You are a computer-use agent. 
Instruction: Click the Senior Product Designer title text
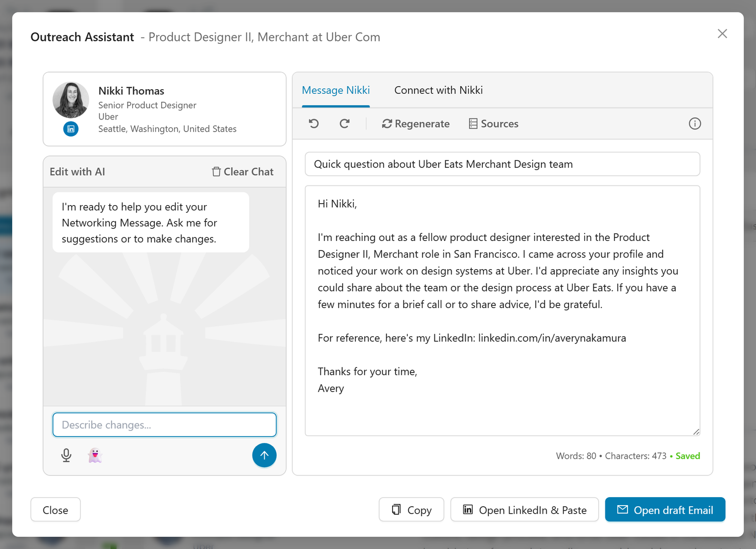(x=147, y=105)
